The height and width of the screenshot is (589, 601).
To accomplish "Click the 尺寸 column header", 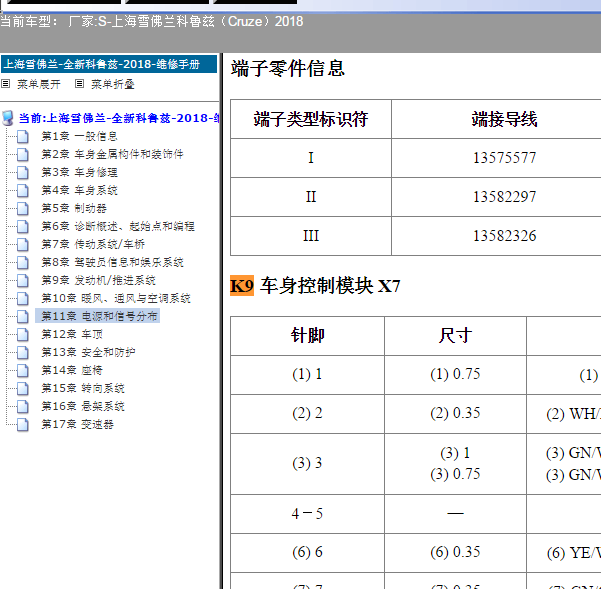I will (455, 336).
